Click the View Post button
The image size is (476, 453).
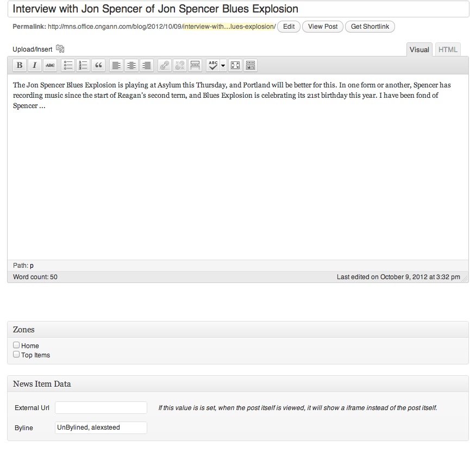point(323,26)
